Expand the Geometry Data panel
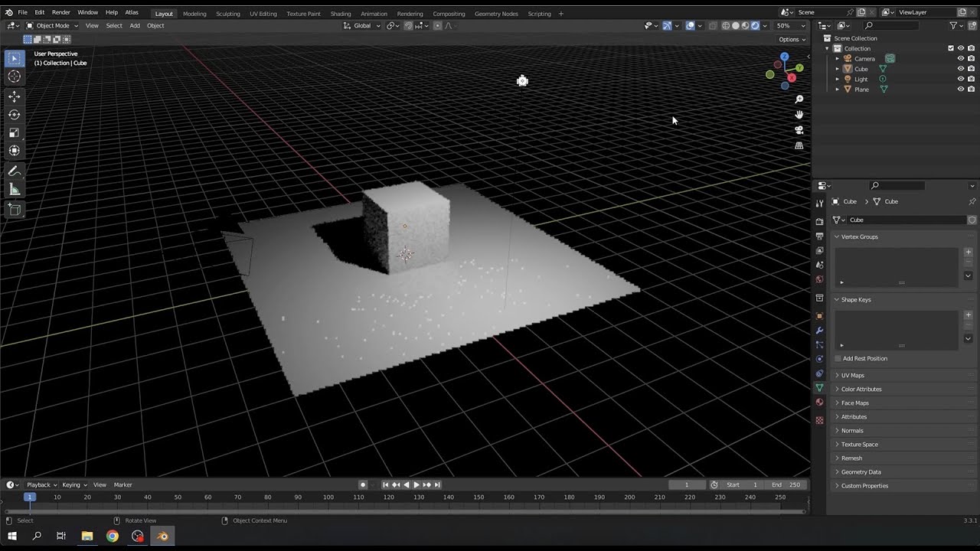Image resolution: width=980 pixels, height=551 pixels. (x=899, y=471)
